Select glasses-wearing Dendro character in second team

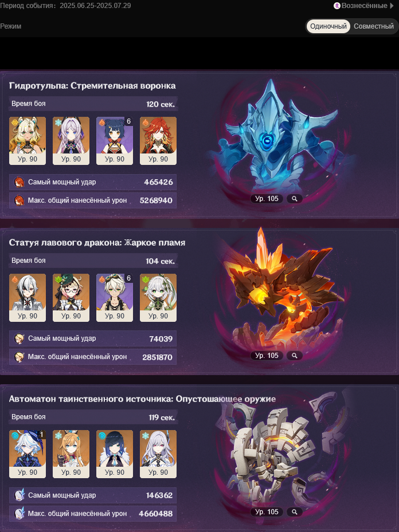[71, 298]
